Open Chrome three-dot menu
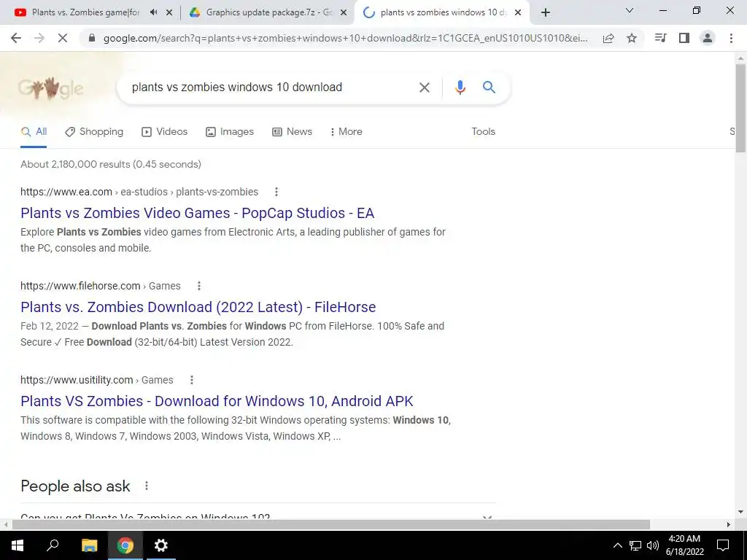Image resolution: width=747 pixels, height=560 pixels. (x=731, y=38)
